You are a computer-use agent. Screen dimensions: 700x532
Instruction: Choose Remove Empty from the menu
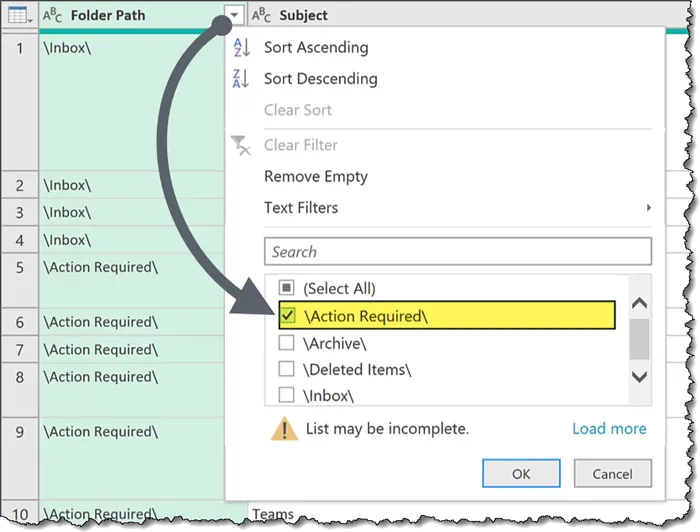point(315,177)
